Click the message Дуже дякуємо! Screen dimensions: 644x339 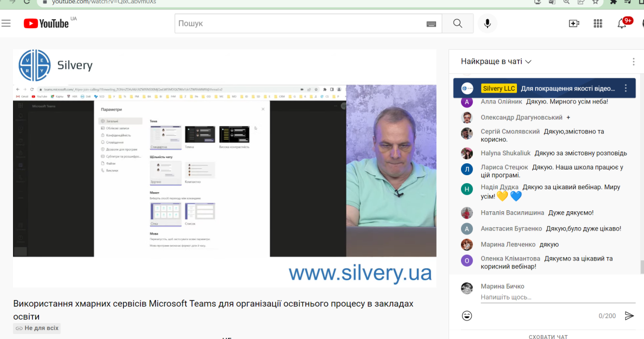[571, 213]
